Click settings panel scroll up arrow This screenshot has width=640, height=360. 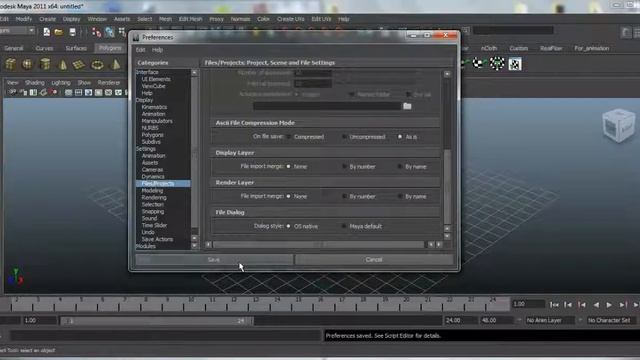pyautogui.click(x=447, y=74)
